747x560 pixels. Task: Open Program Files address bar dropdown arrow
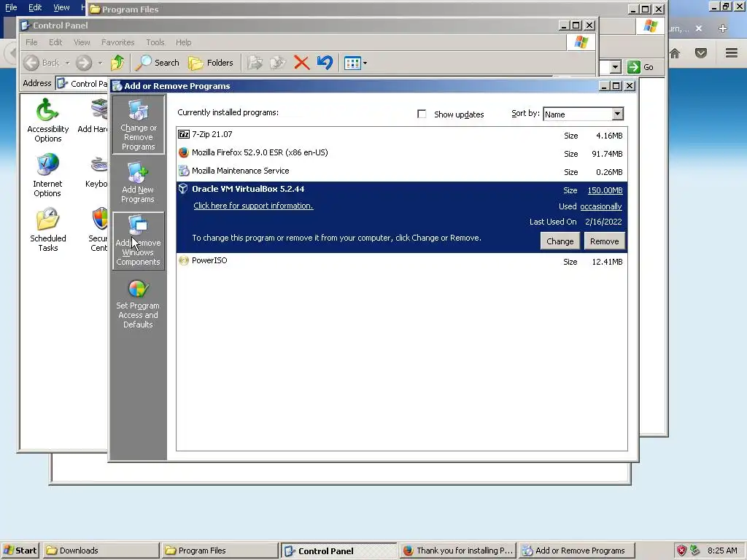[x=616, y=66]
